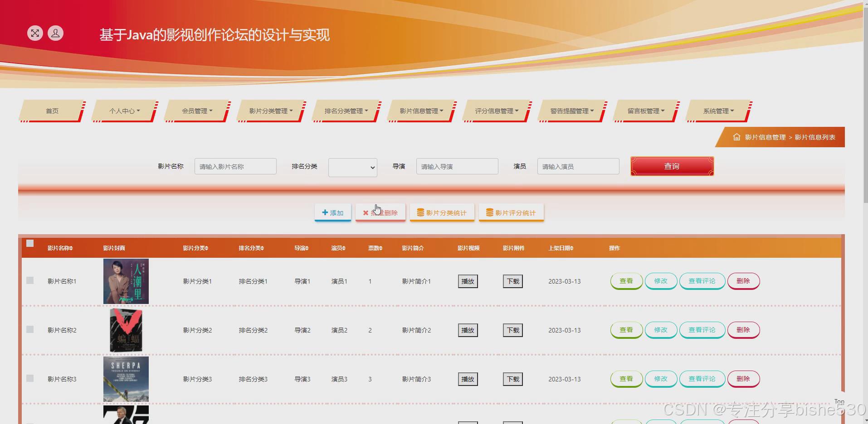Viewport: 868px width, 424px height.
Task: Open 查看评论 for 影片名称3 row
Action: coord(702,379)
